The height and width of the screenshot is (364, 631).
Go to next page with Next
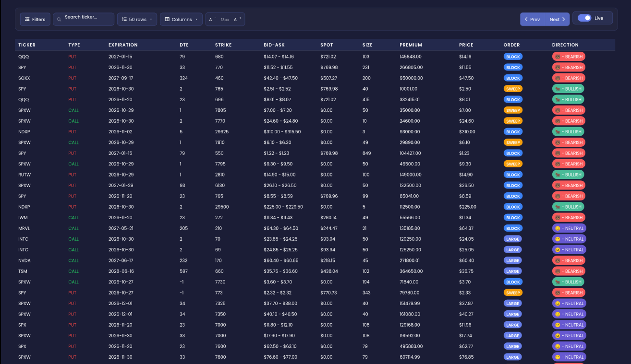pos(558,19)
